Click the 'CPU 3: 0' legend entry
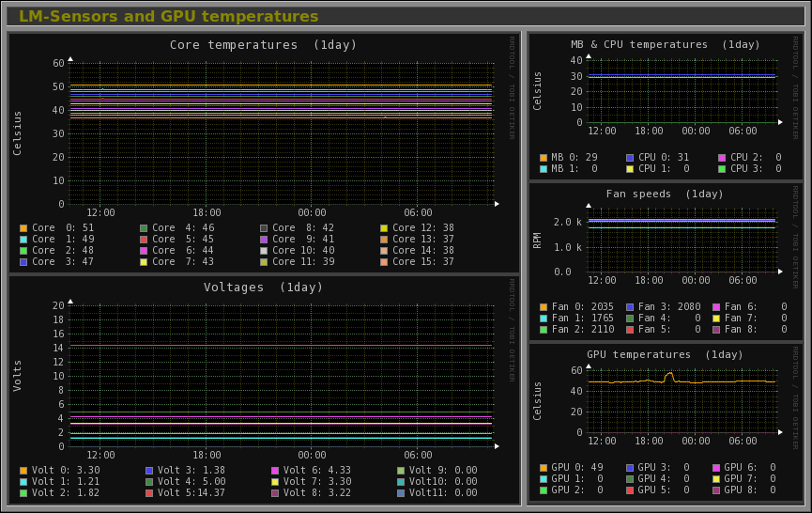 [x=750, y=169]
